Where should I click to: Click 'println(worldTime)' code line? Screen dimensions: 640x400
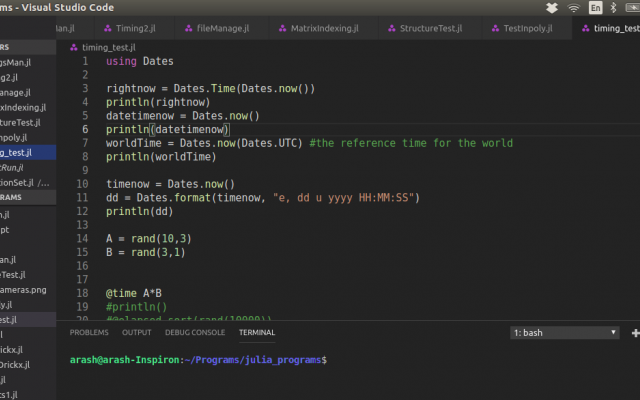tap(161, 157)
